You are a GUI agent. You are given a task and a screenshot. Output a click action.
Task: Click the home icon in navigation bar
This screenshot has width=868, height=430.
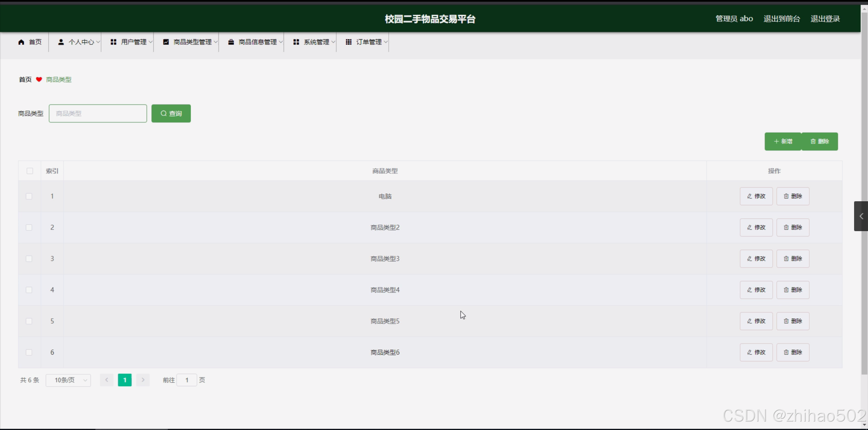click(21, 42)
